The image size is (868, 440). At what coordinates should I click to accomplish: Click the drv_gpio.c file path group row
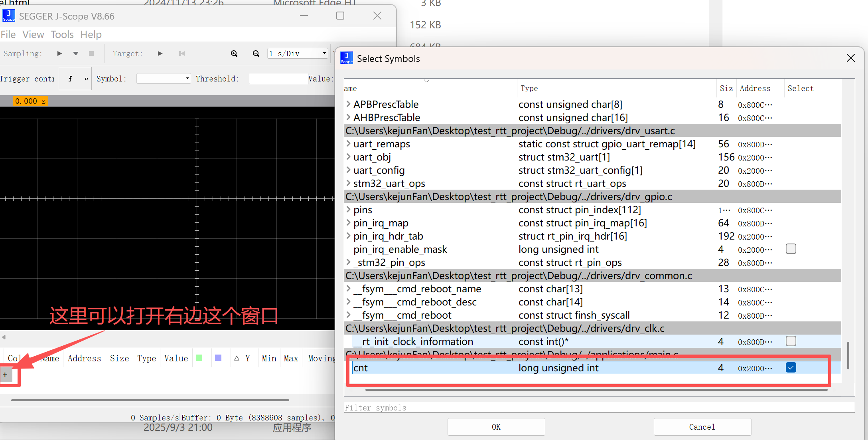point(593,196)
